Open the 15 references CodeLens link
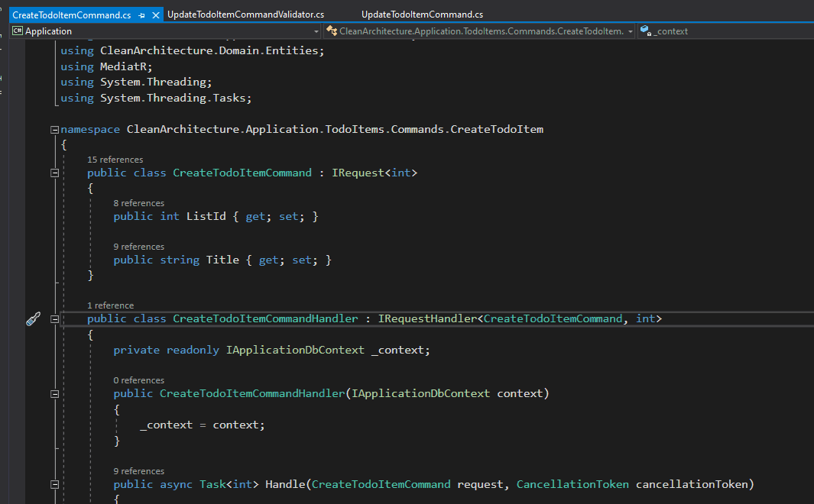The image size is (814, 504). pos(115,160)
